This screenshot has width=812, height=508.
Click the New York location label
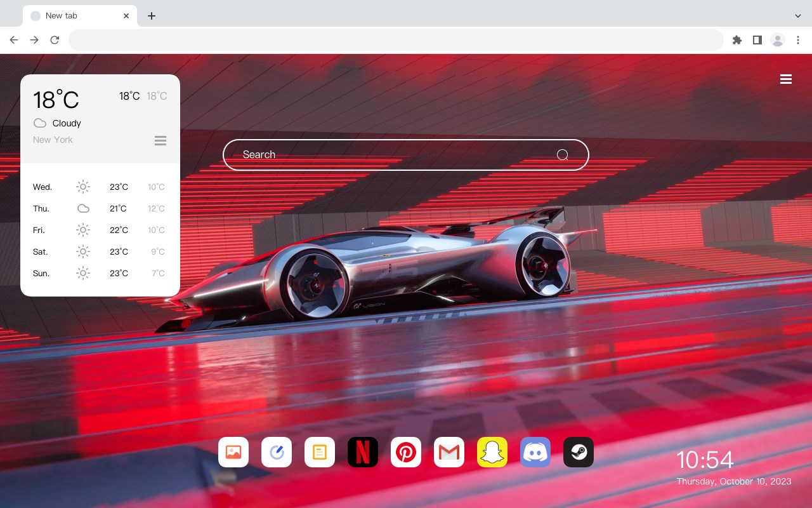point(53,140)
